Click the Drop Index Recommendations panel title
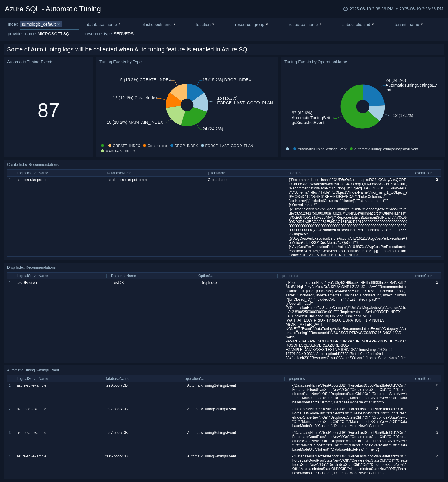This screenshot has width=448, height=482. (x=31, y=267)
